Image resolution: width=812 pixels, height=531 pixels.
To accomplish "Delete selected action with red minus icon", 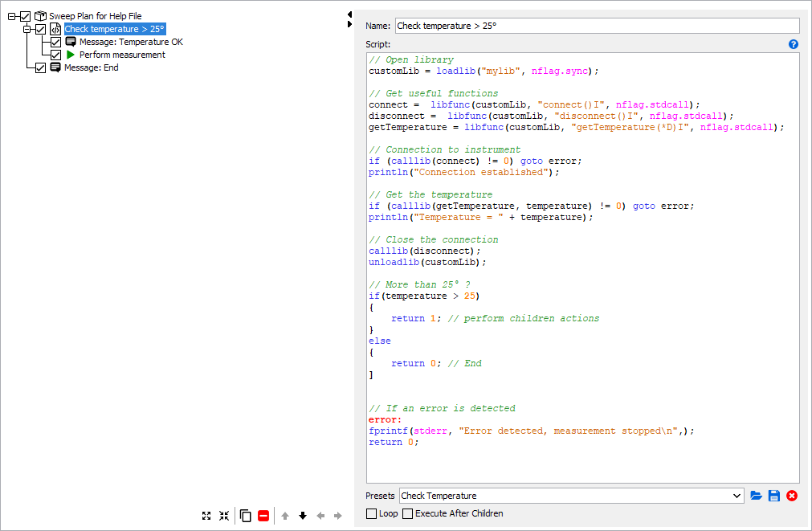I will 263,516.
